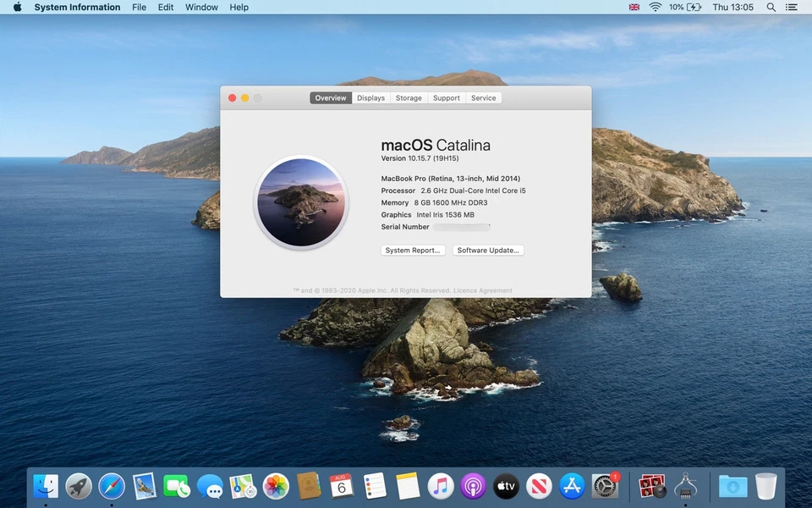Click battery status showing 10%
The width and height of the screenshot is (812, 508).
click(684, 8)
